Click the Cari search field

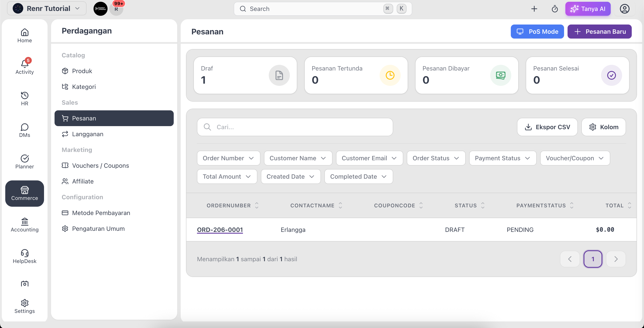pyautogui.click(x=295, y=127)
